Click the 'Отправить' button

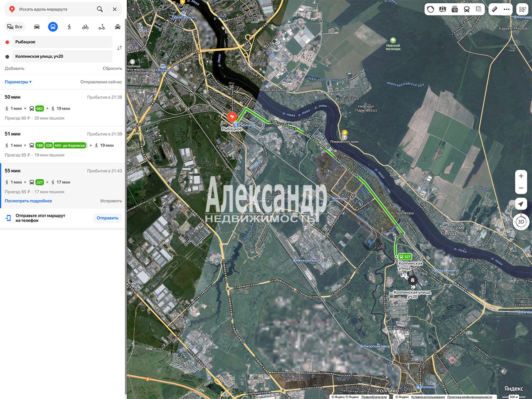pyautogui.click(x=108, y=218)
